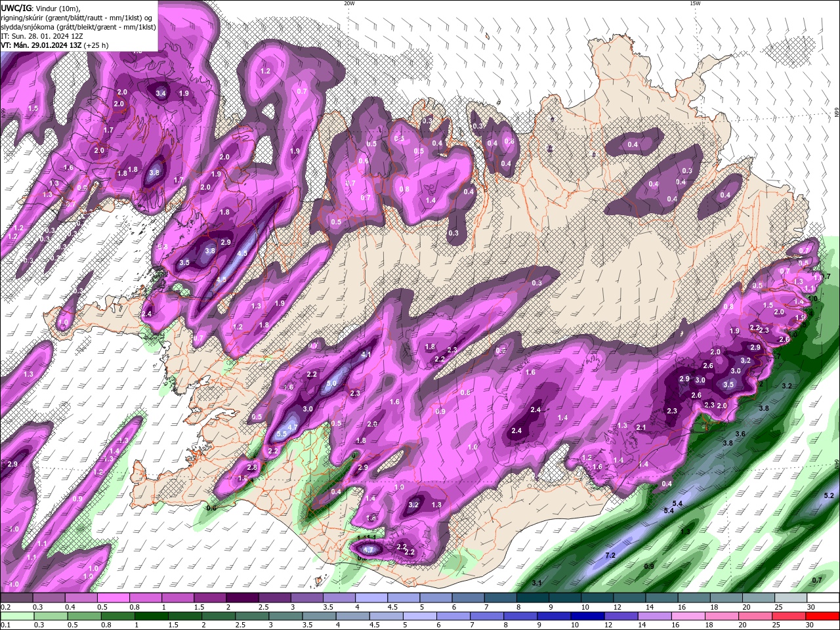Click the 'rigning/skúrir' description line
This screenshot has width=840, height=630.
pos(77,18)
